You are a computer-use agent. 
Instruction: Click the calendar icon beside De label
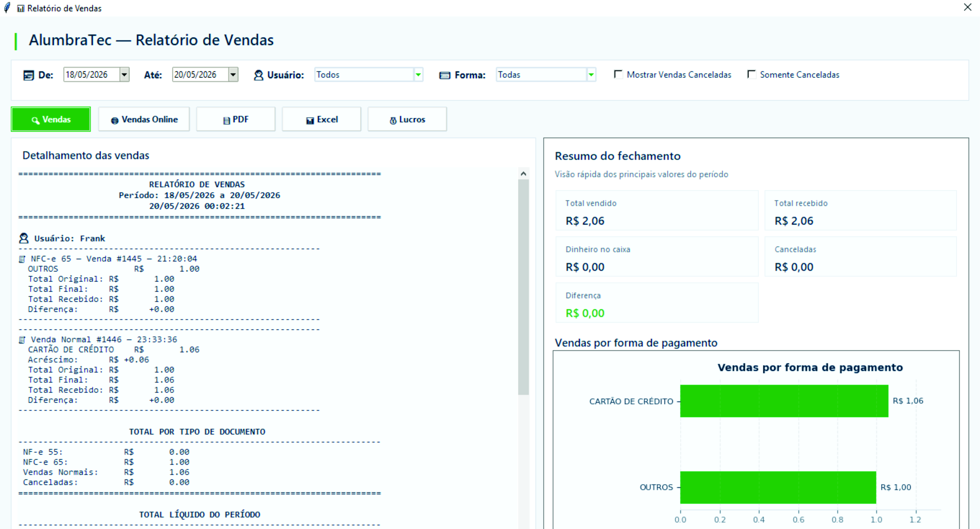coord(29,75)
